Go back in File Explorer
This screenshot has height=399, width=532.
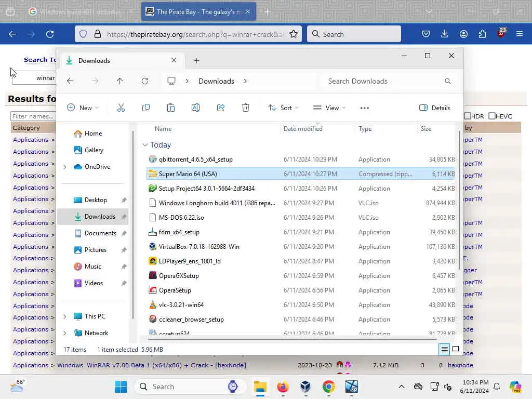70,81
